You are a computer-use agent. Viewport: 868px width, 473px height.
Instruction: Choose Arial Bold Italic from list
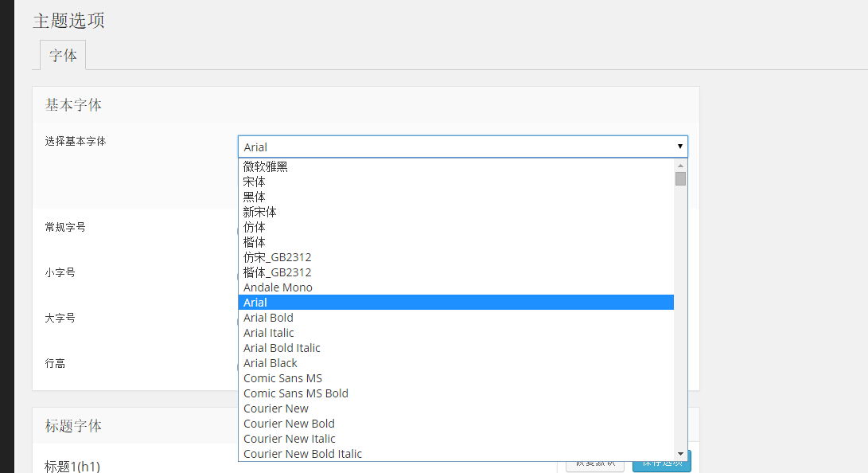point(282,348)
